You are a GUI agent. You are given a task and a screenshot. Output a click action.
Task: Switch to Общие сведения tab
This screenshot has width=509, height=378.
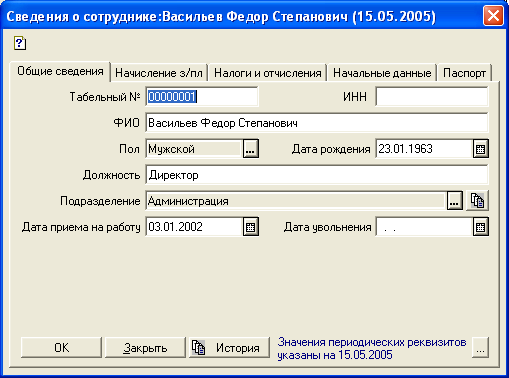click(x=60, y=71)
